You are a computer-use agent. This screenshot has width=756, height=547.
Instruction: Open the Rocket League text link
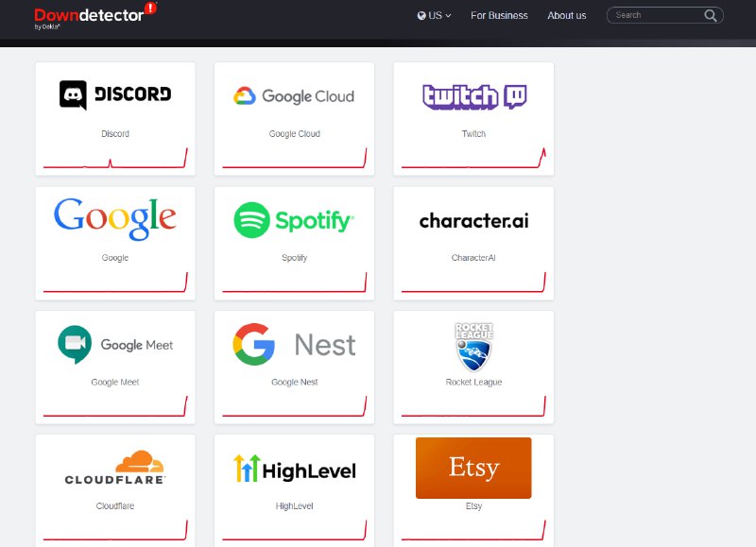(x=473, y=383)
